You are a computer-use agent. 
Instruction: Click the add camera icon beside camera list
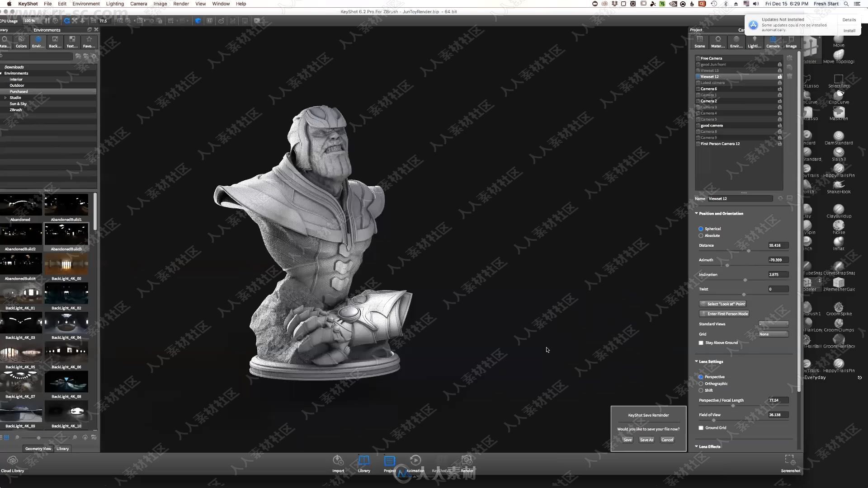click(789, 58)
